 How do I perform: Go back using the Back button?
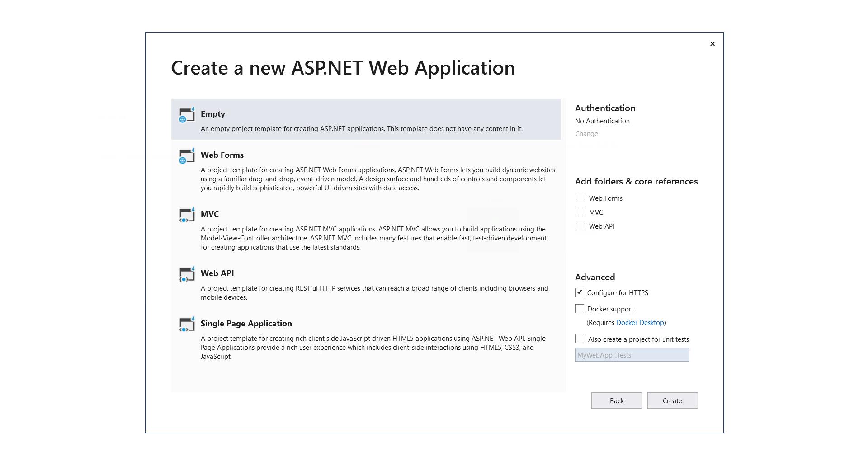[x=616, y=400]
